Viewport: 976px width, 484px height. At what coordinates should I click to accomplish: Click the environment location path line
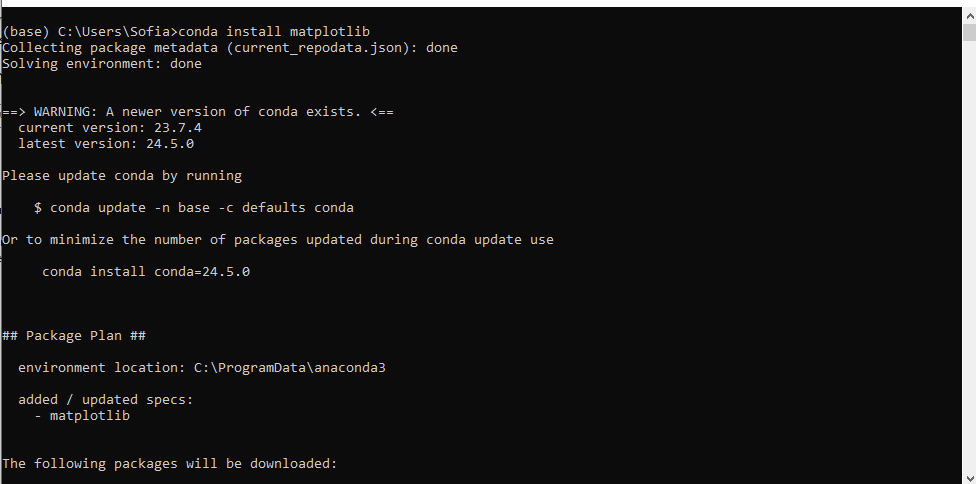pos(202,368)
